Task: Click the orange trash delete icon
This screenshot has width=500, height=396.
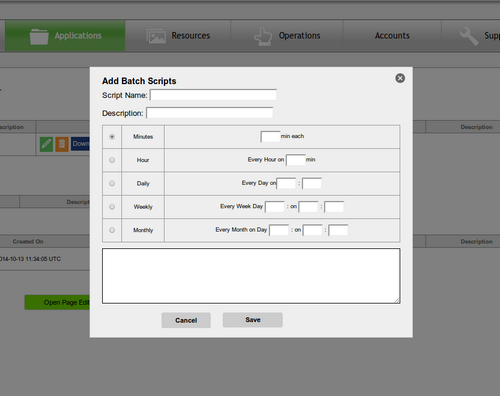Action: pyautogui.click(x=62, y=144)
